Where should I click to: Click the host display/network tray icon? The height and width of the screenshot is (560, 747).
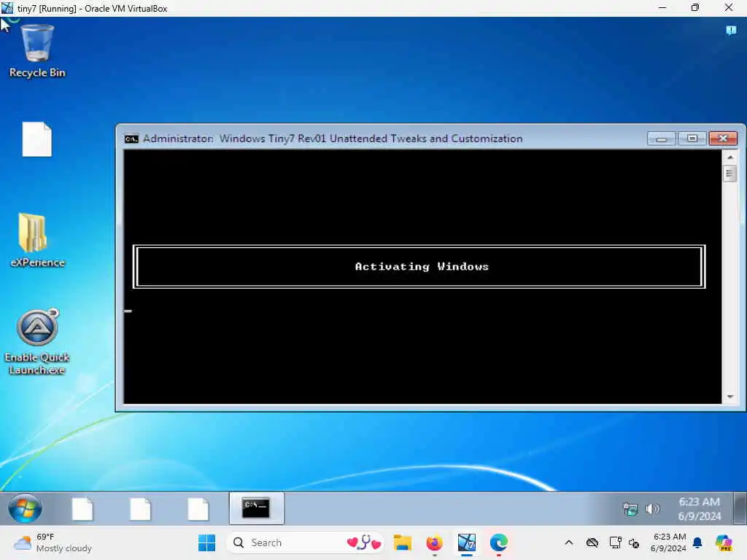tap(615, 542)
